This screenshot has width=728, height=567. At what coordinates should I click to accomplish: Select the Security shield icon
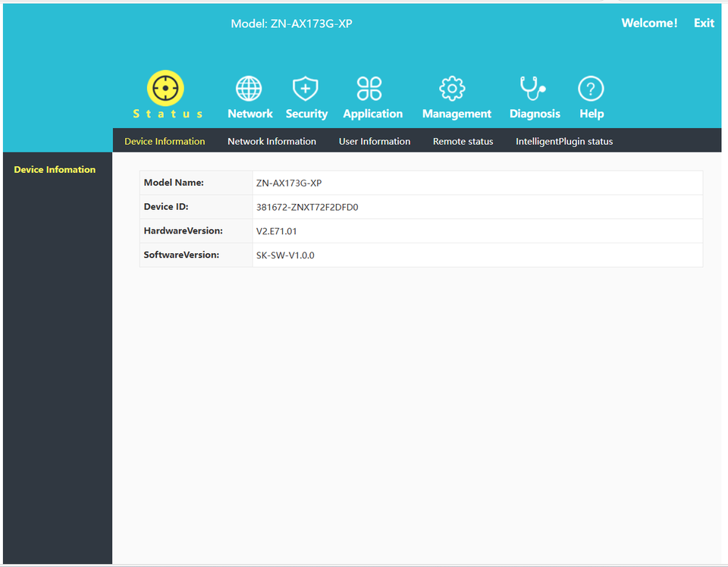coord(306,89)
